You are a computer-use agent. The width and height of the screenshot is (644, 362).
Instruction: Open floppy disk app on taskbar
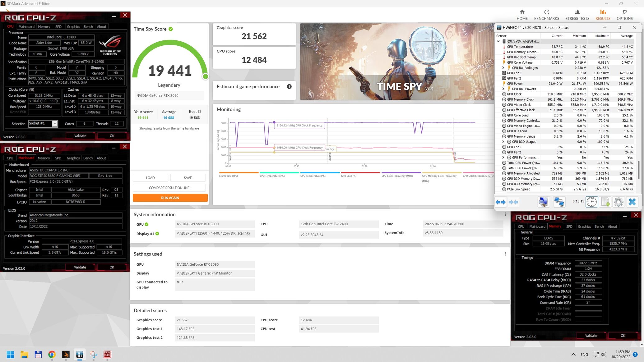pos(38,355)
